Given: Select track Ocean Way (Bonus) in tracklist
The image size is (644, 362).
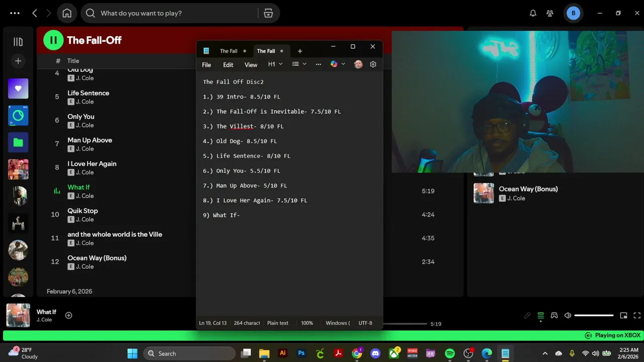Looking at the screenshot, I should click(x=97, y=258).
